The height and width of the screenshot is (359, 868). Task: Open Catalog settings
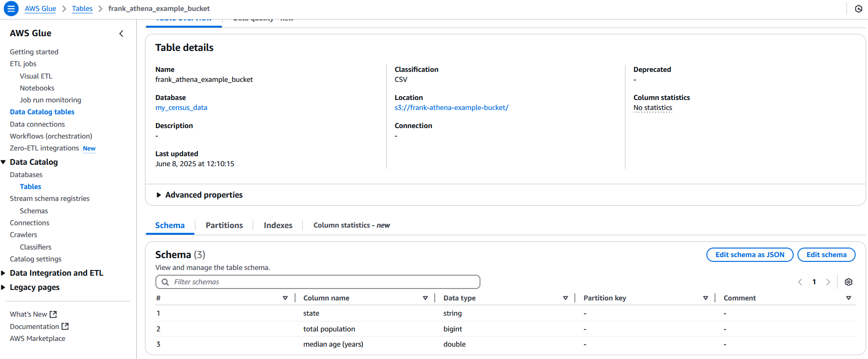36,259
